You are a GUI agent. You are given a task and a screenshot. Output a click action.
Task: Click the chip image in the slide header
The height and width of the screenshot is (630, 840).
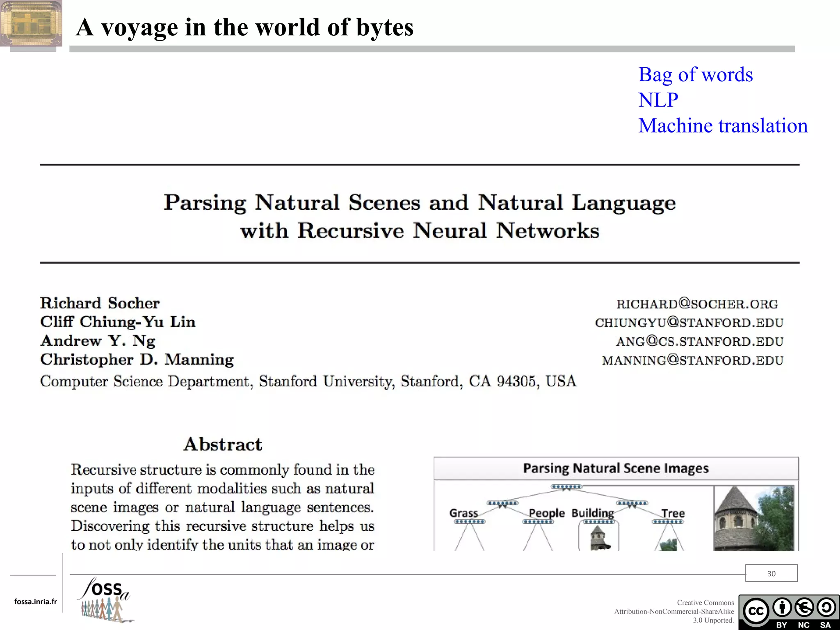coord(31,23)
